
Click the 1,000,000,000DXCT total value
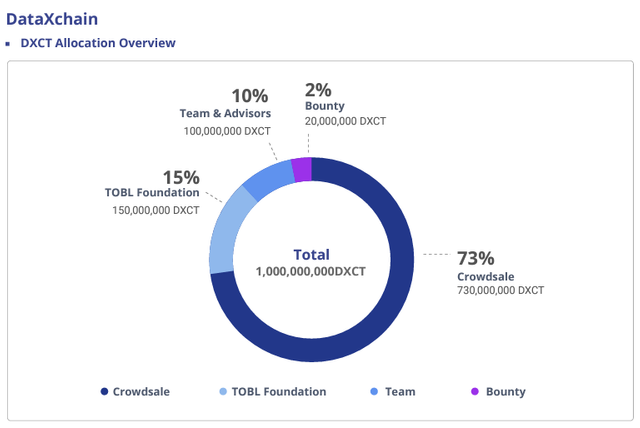coord(311,271)
